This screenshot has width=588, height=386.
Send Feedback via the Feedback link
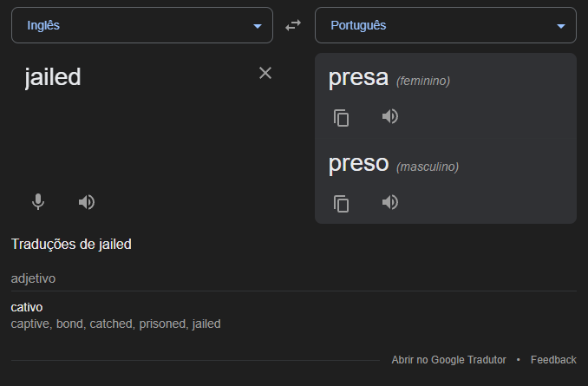[x=553, y=360]
